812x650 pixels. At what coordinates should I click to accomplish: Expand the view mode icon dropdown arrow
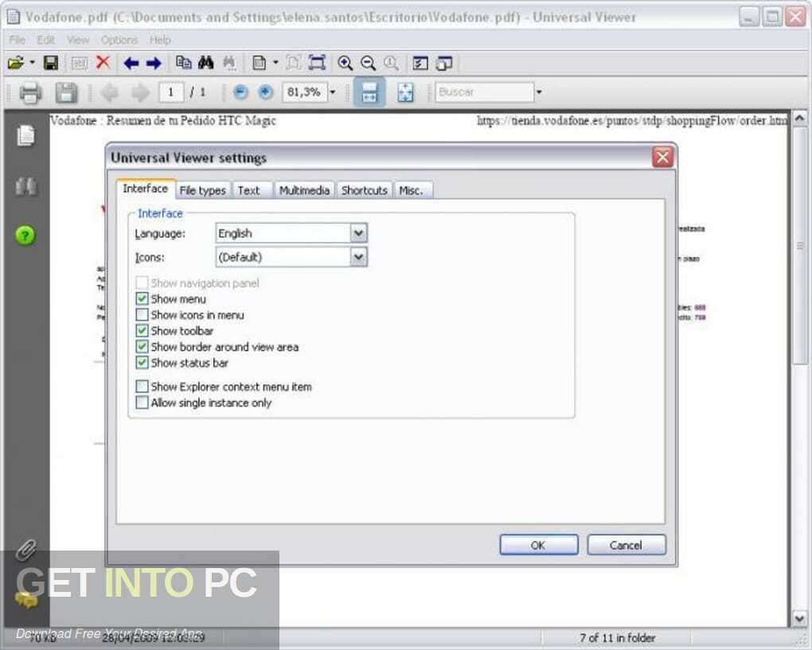(x=275, y=63)
